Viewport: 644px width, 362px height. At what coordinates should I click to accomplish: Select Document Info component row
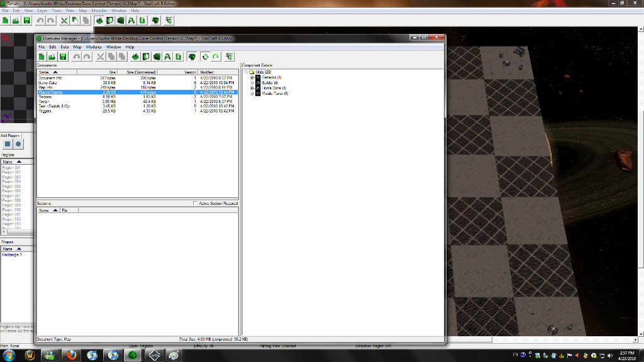(137, 78)
